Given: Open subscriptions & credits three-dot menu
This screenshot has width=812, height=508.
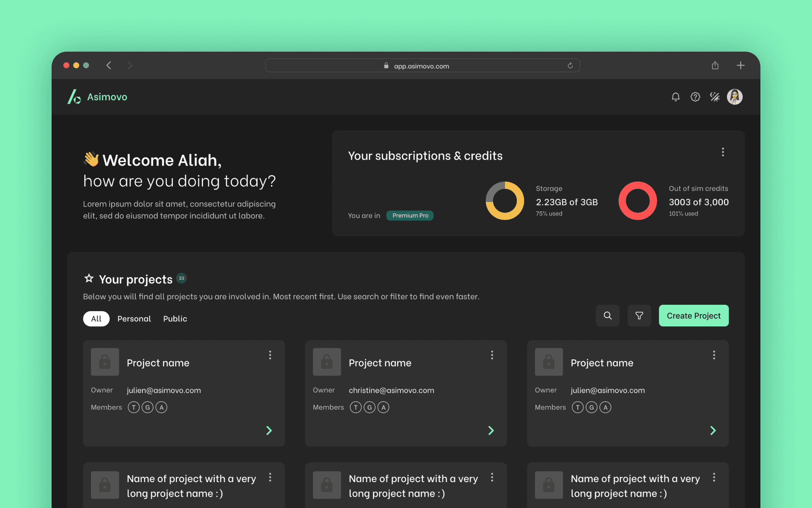Looking at the screenshot, I should point(723,152).
